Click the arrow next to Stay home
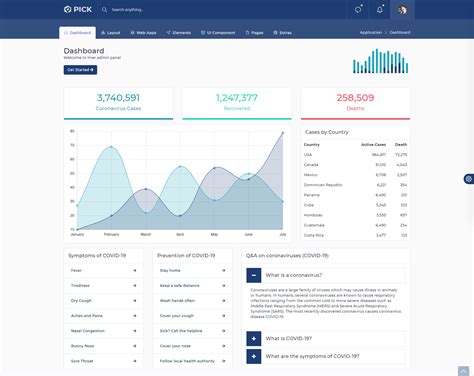Image resolution: width=474 pixels, height=376 pixels. point(224,270)
